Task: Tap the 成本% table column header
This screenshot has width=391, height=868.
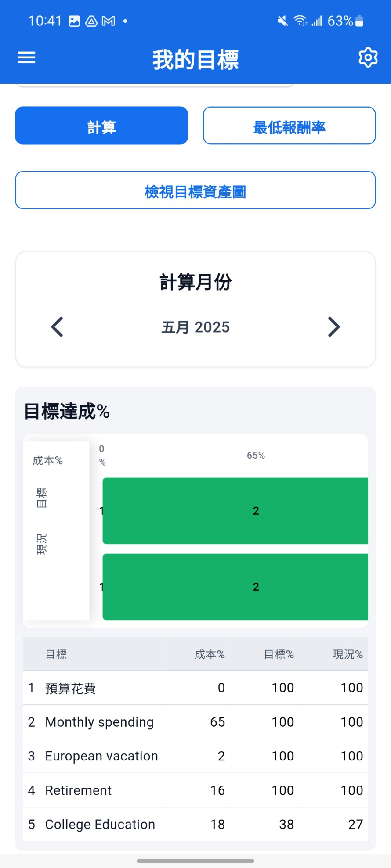Action: coord(210,654)
